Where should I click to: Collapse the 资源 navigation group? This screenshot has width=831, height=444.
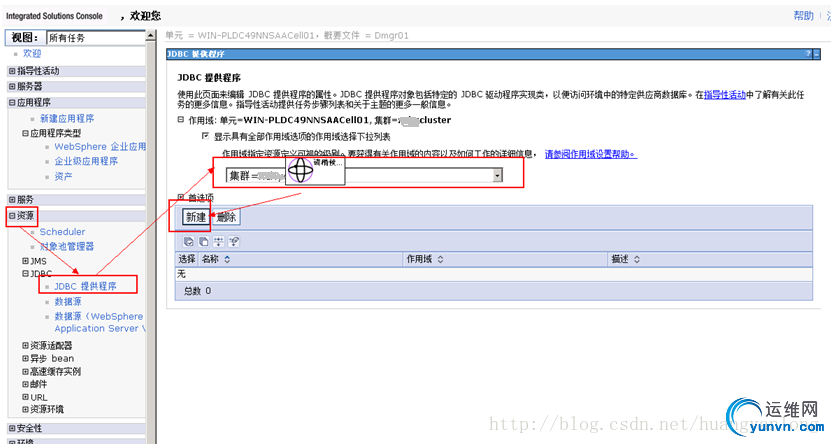12,216
